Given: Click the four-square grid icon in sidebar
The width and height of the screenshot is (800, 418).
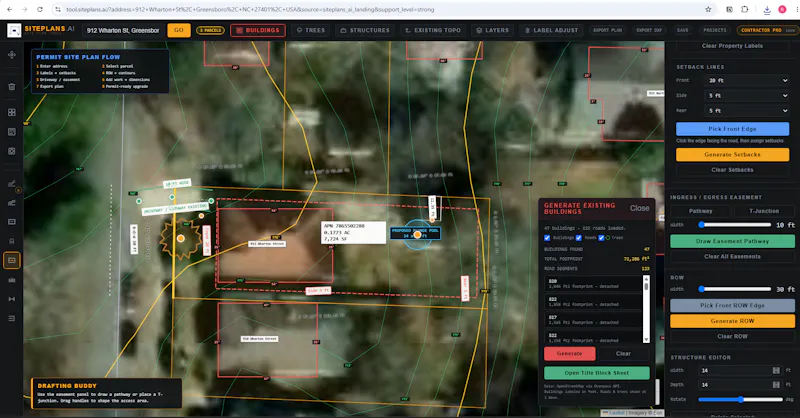Looking at the screenshot, I should tap(12, 112).
